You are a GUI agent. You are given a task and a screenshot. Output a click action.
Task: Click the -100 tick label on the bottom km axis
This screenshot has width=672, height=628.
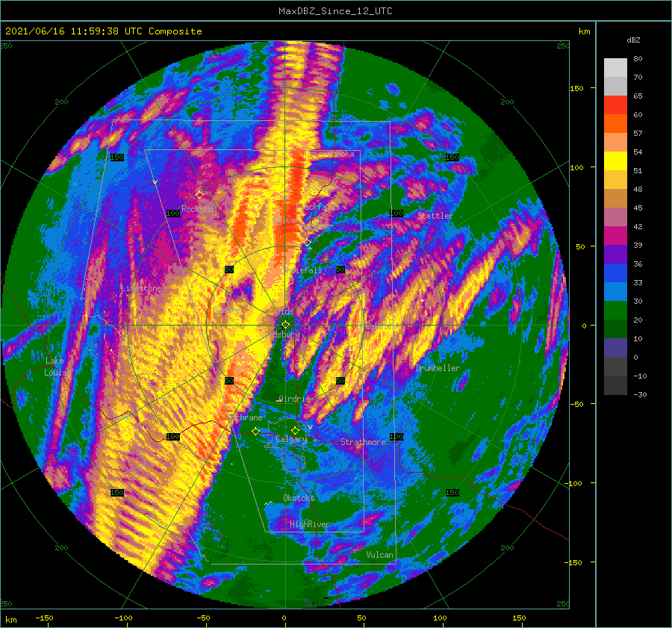pyautogui.click(x=123, y=618)
